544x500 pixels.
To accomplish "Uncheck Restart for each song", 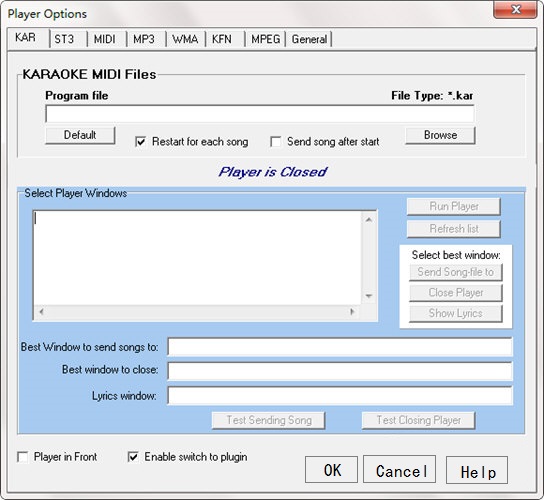I will click(140, 142).
